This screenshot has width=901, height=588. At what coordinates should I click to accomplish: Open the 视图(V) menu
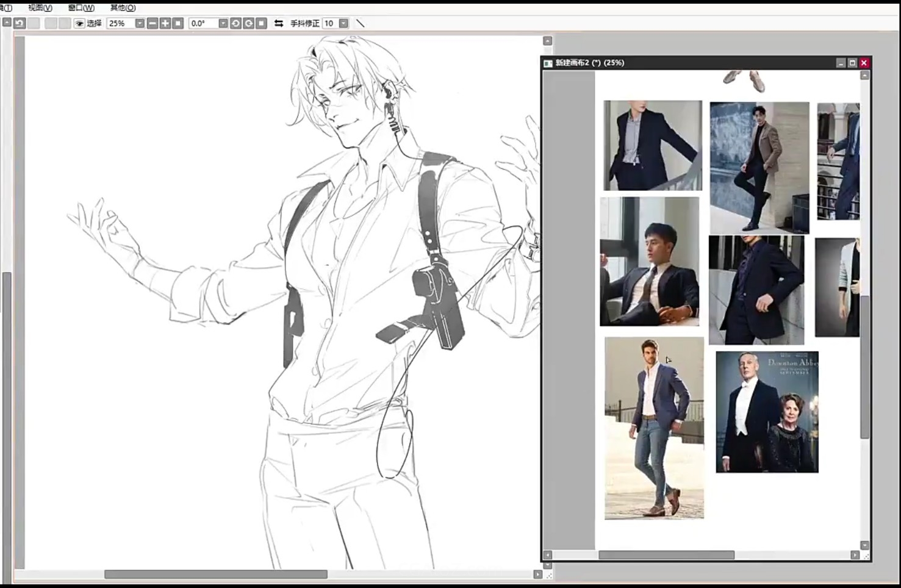tap(40, 8)
